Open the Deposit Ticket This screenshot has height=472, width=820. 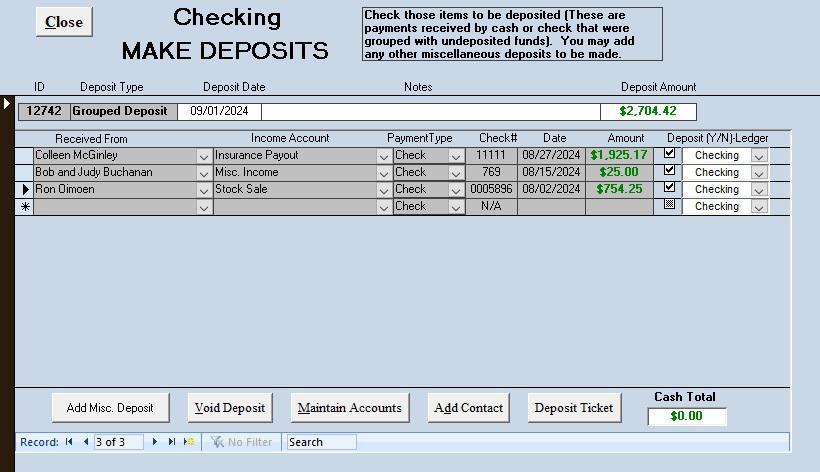pyautogui.click(x=574, y=407)
